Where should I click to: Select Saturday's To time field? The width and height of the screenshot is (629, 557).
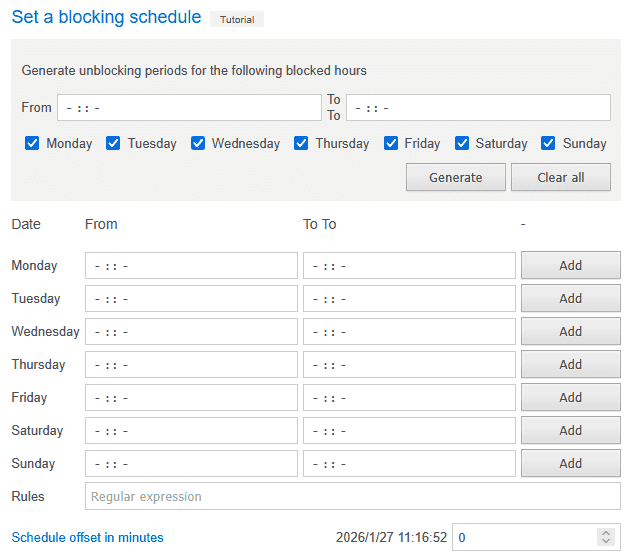point(409,430)
